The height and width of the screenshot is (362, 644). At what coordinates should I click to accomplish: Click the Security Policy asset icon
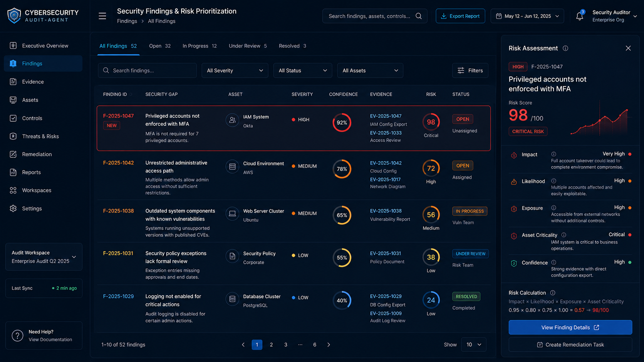tap(232, 256)
